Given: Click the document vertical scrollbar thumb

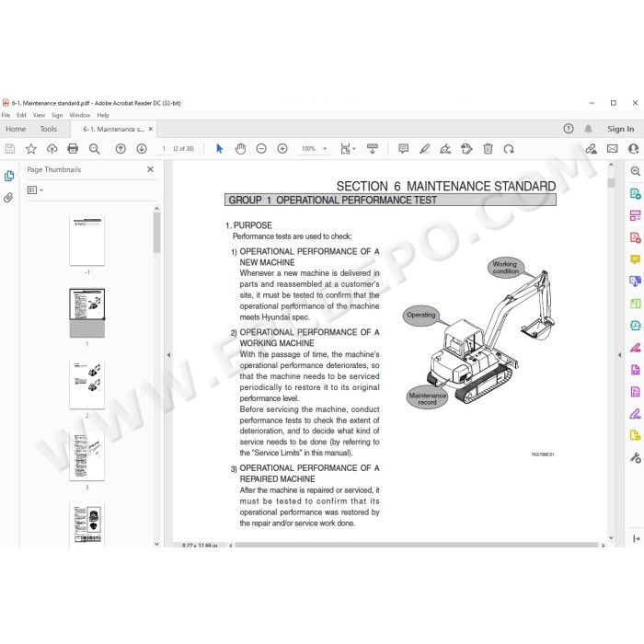Looking at the screenshot, I should (x=611, y=183).
